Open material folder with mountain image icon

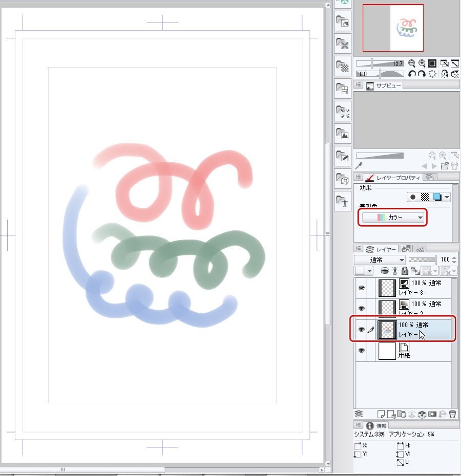[343, 133]
